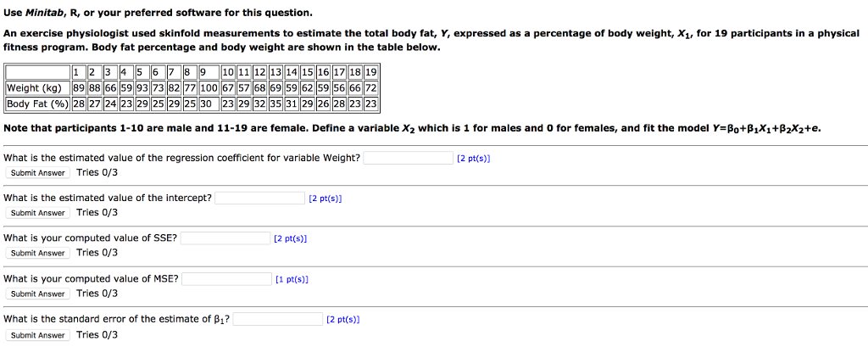Click the 1 pt(s) link beside MSE question
The width and height of the screenshot is (868, 347).
tap(292, 279)
